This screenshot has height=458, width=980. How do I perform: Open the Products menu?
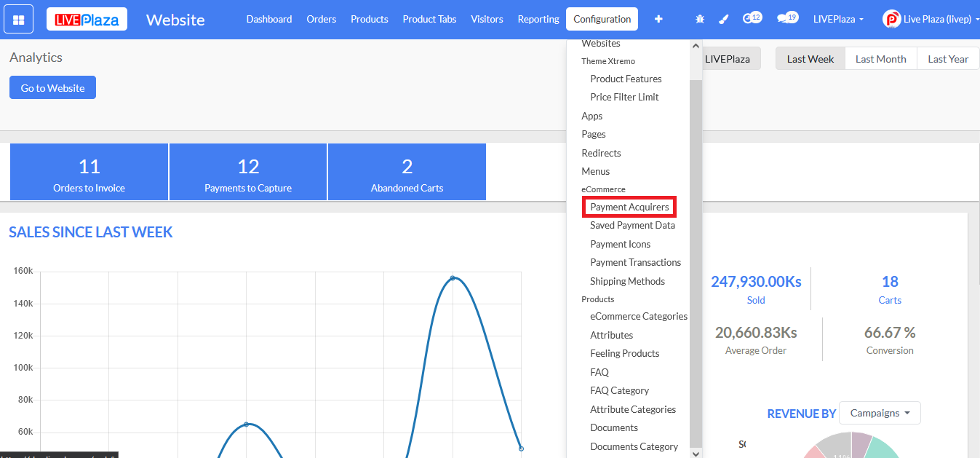tap(370, 19)
